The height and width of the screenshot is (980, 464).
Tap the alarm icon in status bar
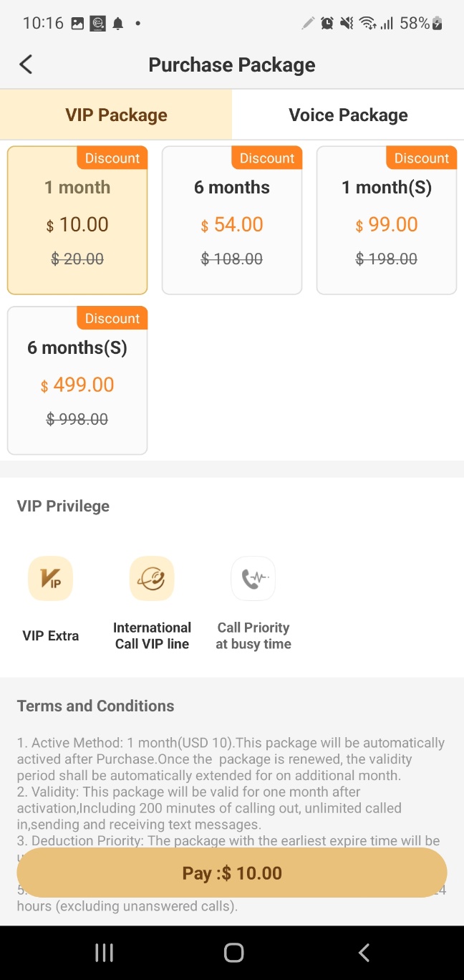[327, 23]
